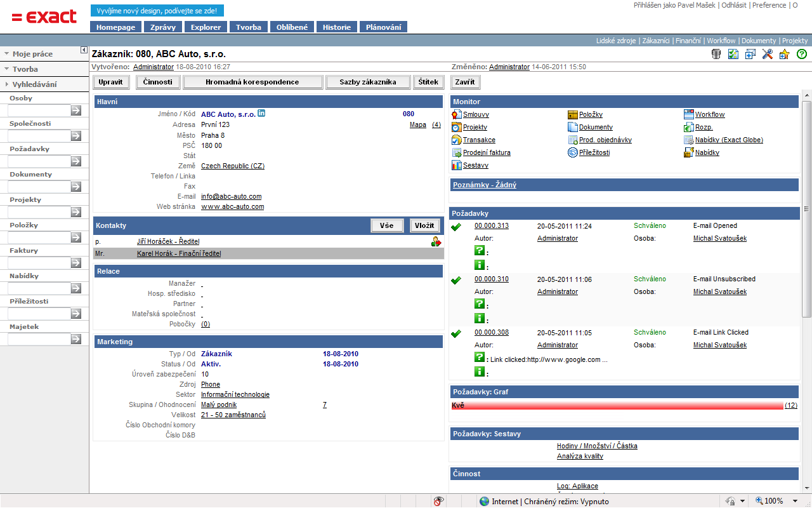Screen dimensions: 812x508
Task: Click the new email envelope icon
Action: pos(750,54)
